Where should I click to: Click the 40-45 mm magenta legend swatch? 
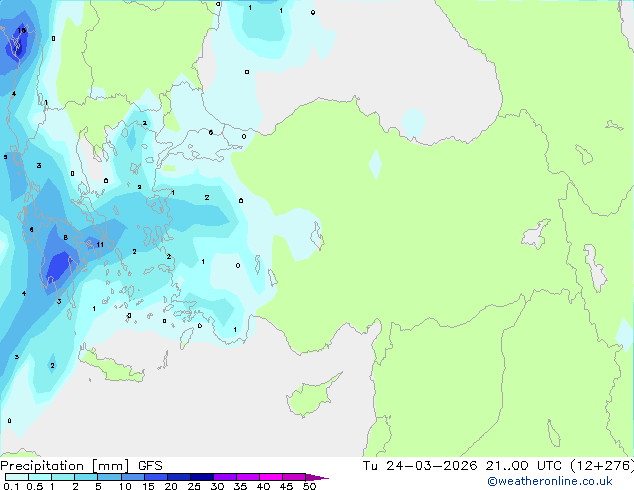click(x=271, y=477)
